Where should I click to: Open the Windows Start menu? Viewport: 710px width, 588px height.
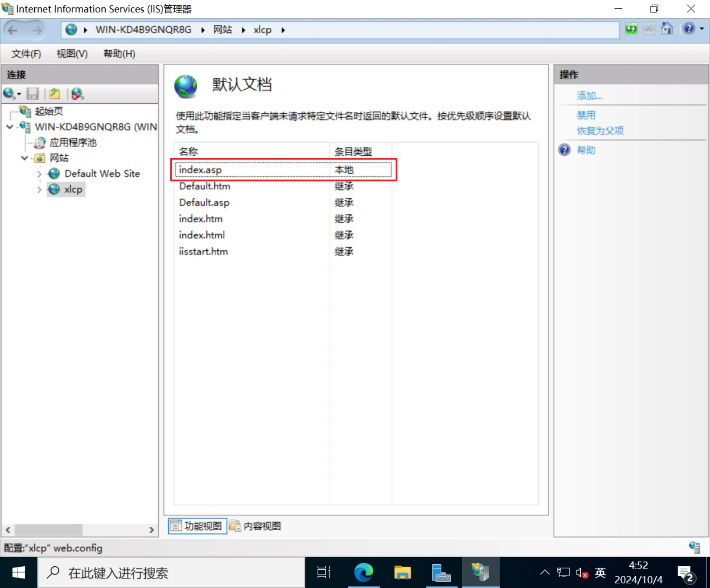(x=19, y=573)
